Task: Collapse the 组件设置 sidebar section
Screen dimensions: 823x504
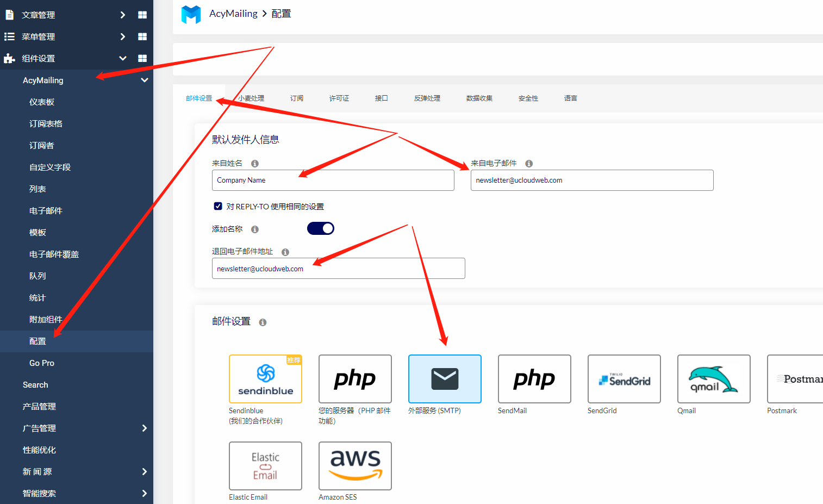Action: click(x=123, y=58)
